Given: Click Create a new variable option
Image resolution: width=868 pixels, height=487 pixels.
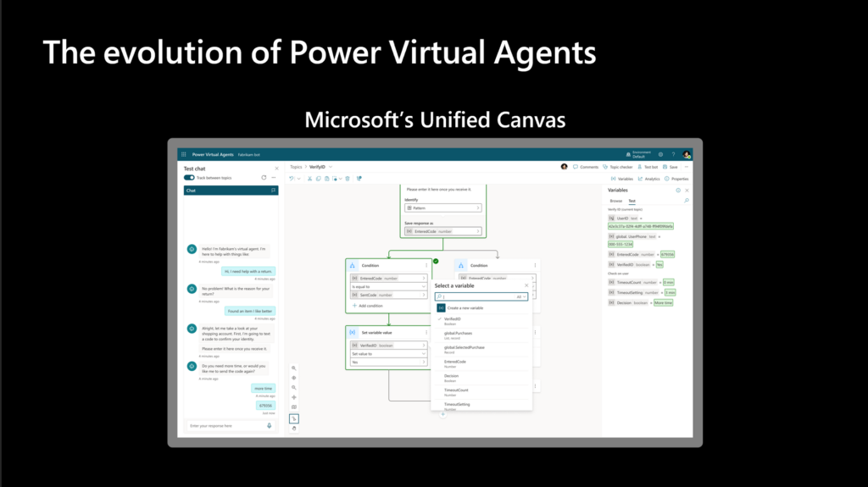Looking at the screenshot, I should 465,307.
